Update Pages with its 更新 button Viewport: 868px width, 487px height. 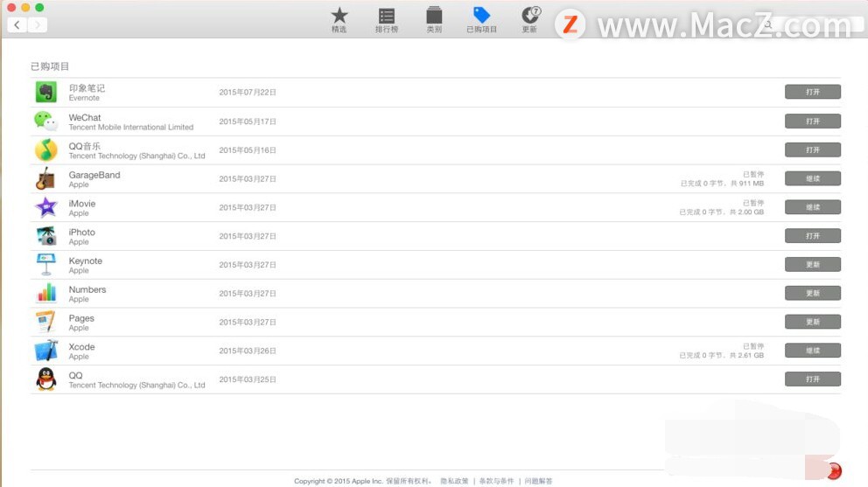[x=813, y=322]
